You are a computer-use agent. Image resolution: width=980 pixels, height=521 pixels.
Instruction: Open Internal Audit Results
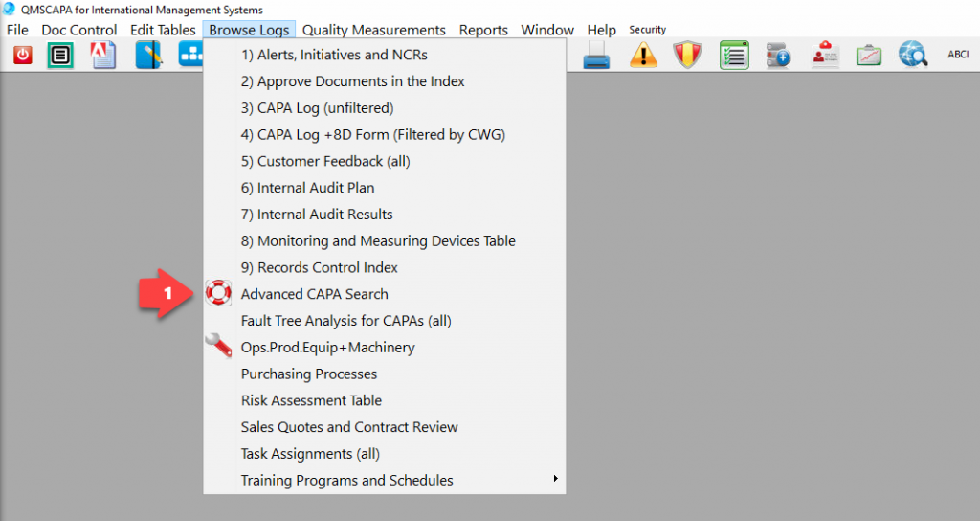click(x=385, y=215)
